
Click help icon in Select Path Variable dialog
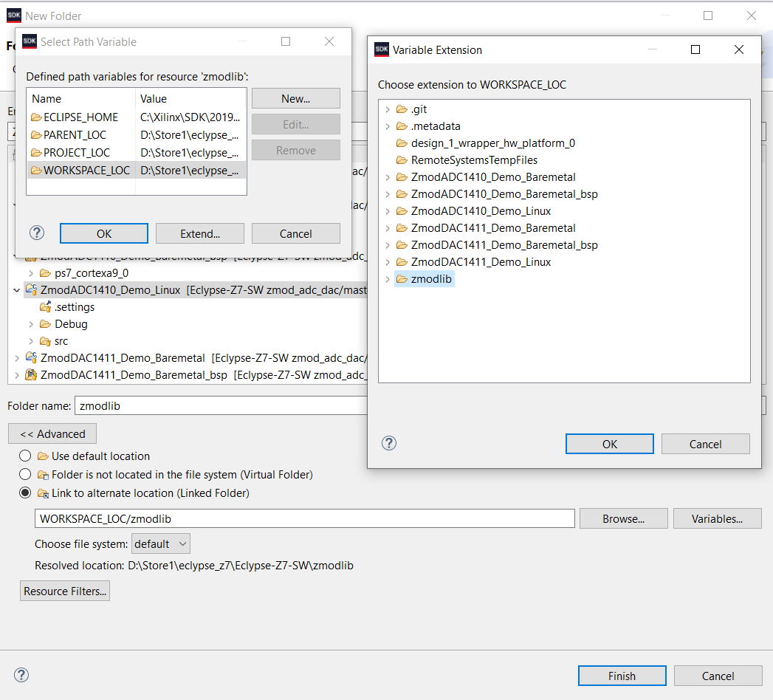(x=37, y=233)
